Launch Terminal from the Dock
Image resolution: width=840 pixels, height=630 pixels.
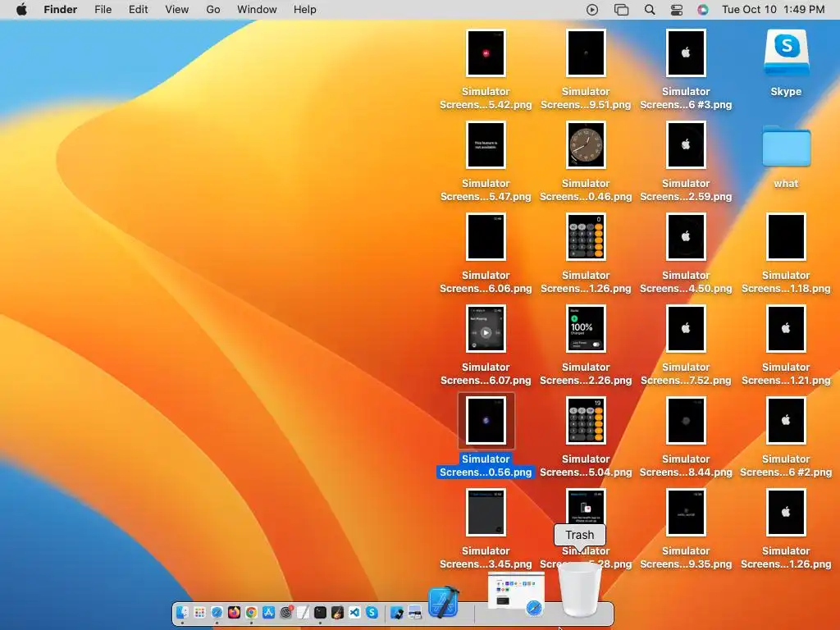pos(320,612)
